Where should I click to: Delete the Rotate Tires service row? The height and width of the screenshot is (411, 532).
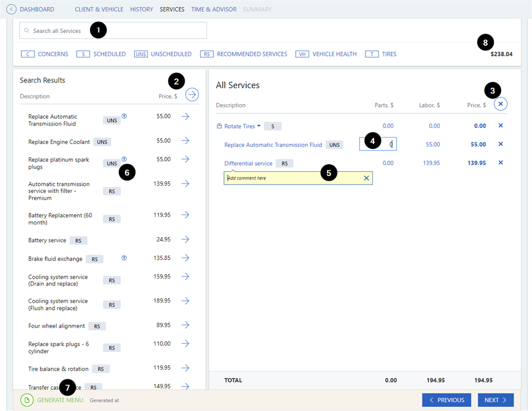tap(500, 126)
